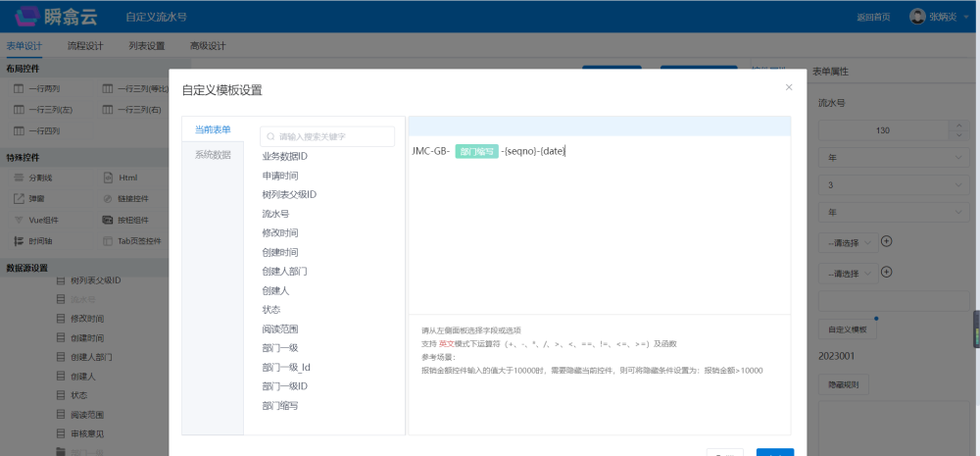Click the 隐藏规则 button
This screenshot has height=456, width=980.
843,384
